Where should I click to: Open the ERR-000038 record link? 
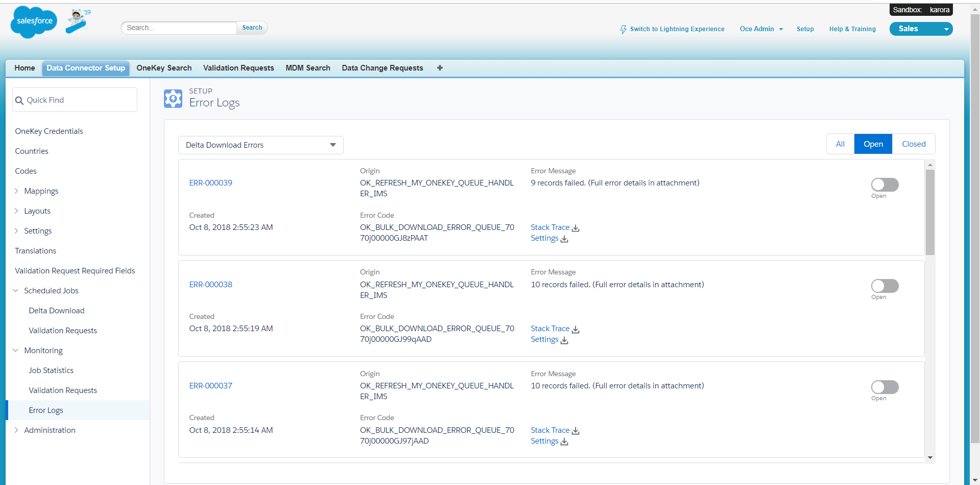pyautogui.click(x=210, y=285)
